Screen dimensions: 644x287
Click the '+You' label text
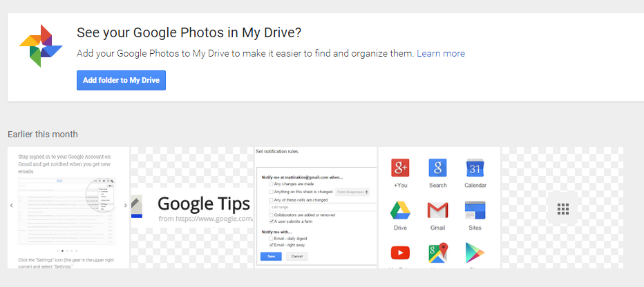pyautogui.click(x=401, y=186)
